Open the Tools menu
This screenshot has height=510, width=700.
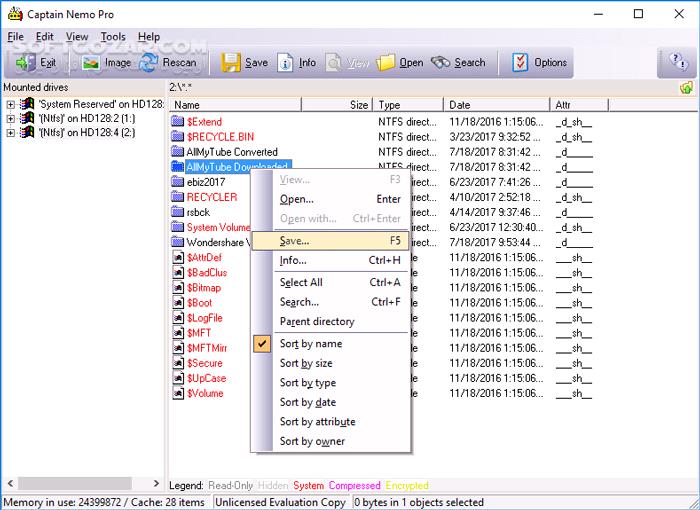coord(113,37)
